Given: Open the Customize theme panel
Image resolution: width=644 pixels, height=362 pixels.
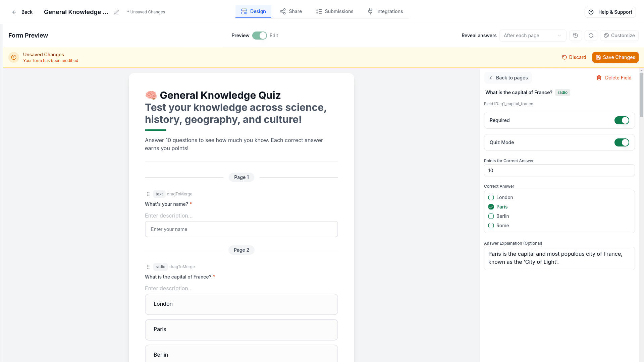Looking at the screenshot, I should [x=619, y=36].
